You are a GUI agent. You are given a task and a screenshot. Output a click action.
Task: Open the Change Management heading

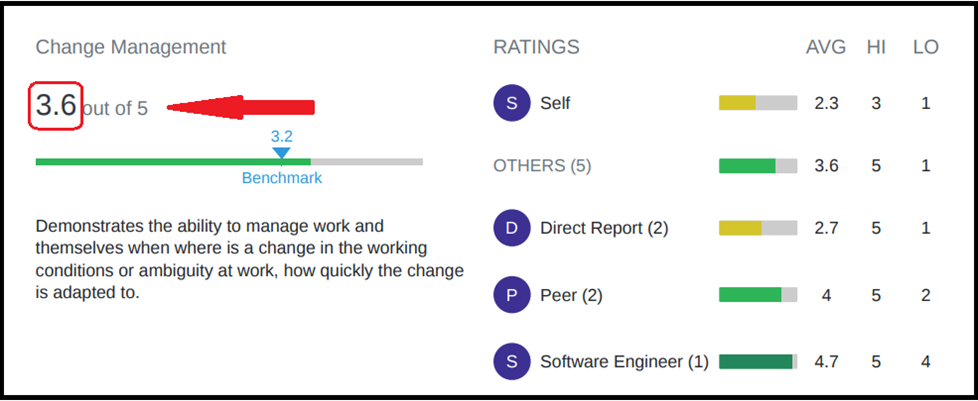[x=131, y=47]
